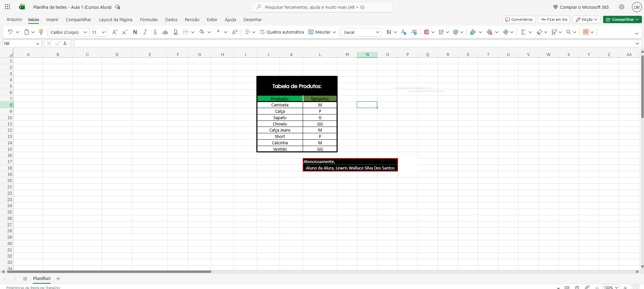Click the delete cells icon

(489, 32)
